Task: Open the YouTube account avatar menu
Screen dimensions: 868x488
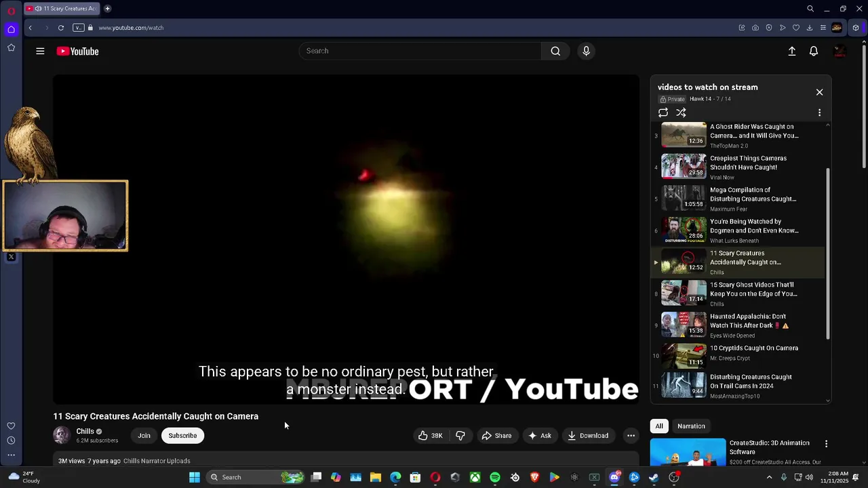Action: [840, 52]
